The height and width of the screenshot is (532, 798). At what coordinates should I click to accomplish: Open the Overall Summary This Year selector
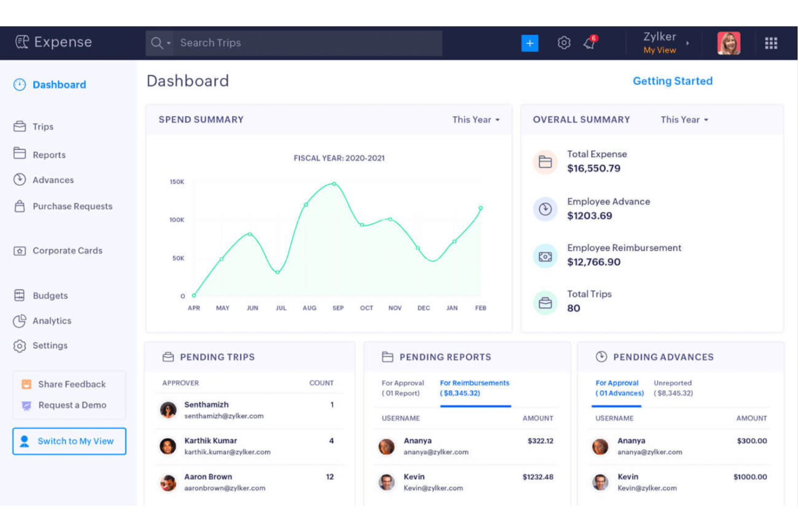(683, 120)
